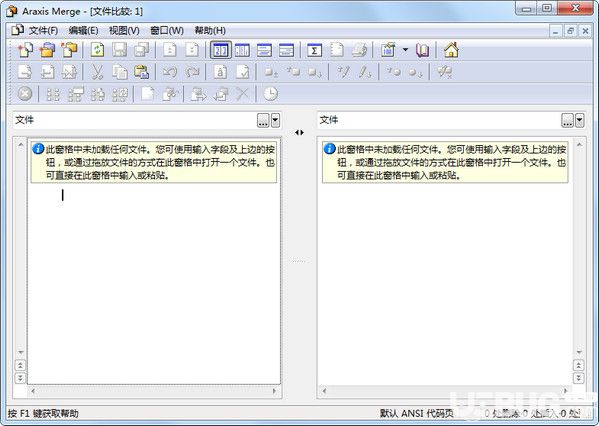
Task: Expand the left file history dropdown
Action: 275,120
